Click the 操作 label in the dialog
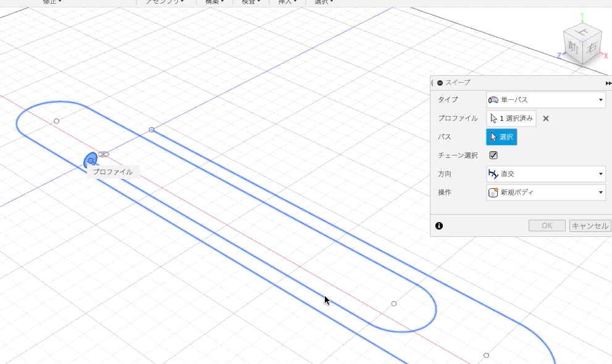Viewport: 612px width, 364px height. click(445, 192)
